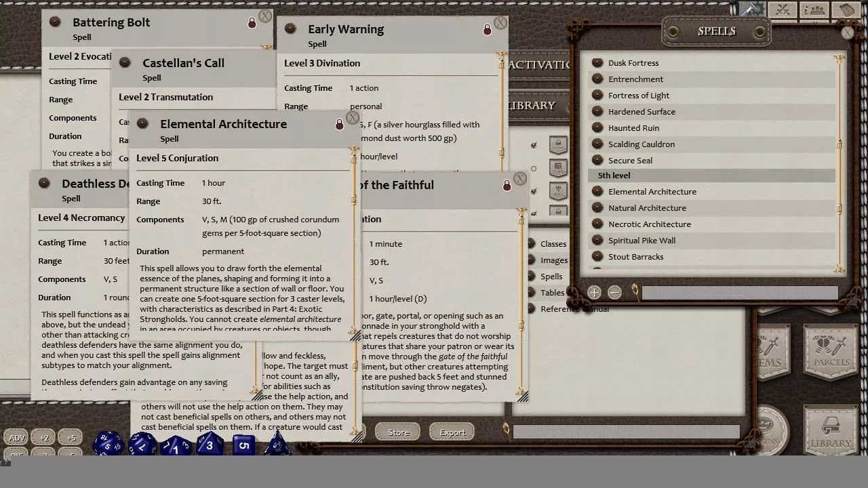Click the Elemental Architecture window resize corner

355,337
